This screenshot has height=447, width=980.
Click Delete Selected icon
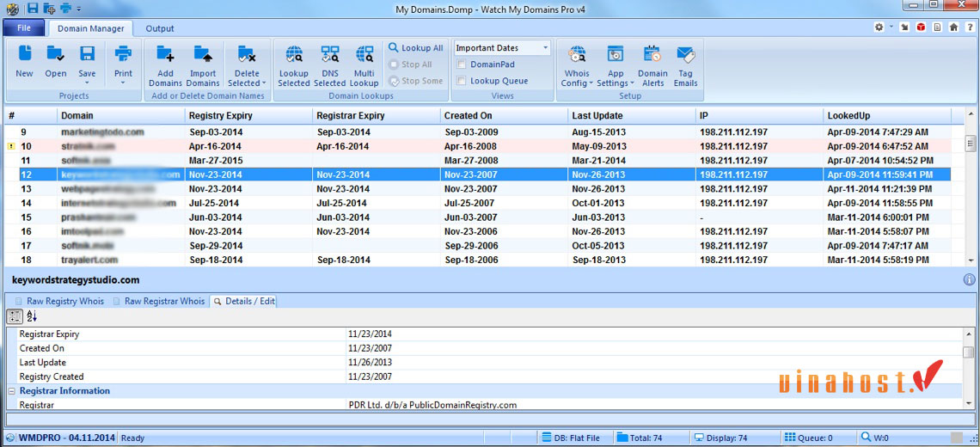247,55
